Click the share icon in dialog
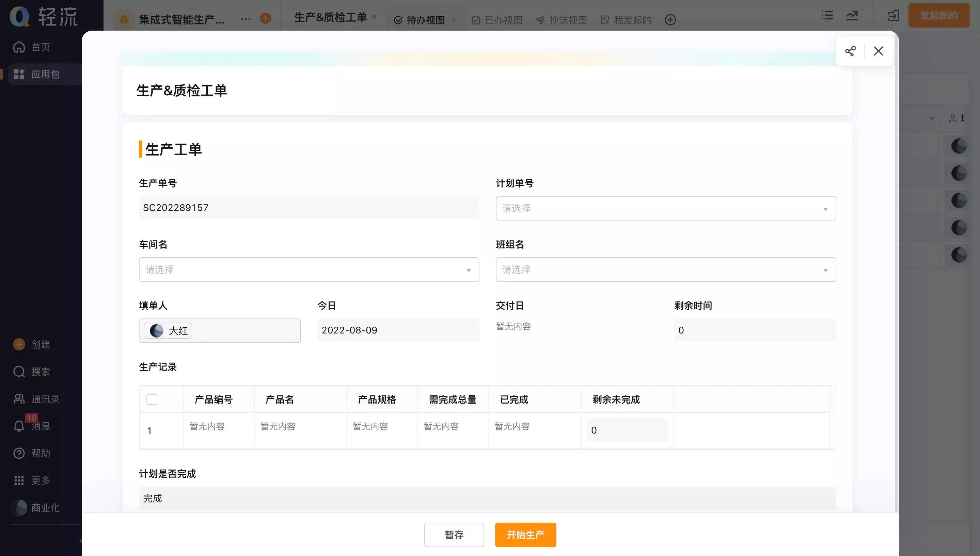This screenshot has width=980, height=556. coord(850,51)
